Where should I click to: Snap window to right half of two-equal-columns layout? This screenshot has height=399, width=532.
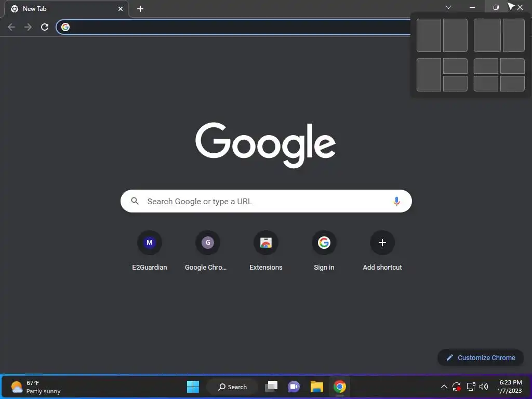455,35
